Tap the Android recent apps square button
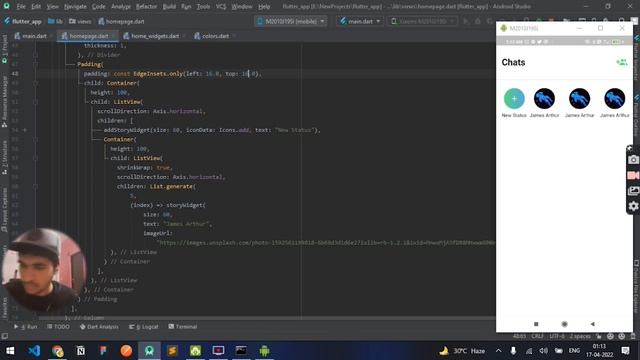 pyautogui.click(x=536, y=324)
